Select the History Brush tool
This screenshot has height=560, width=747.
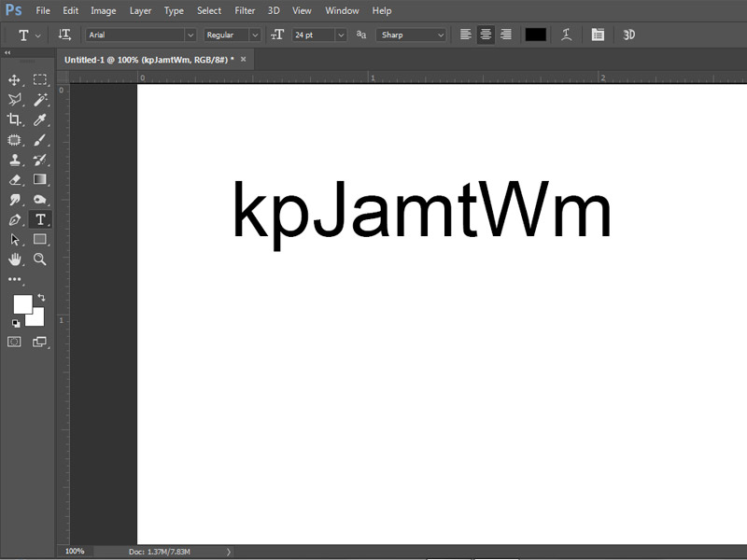[40, 160]
